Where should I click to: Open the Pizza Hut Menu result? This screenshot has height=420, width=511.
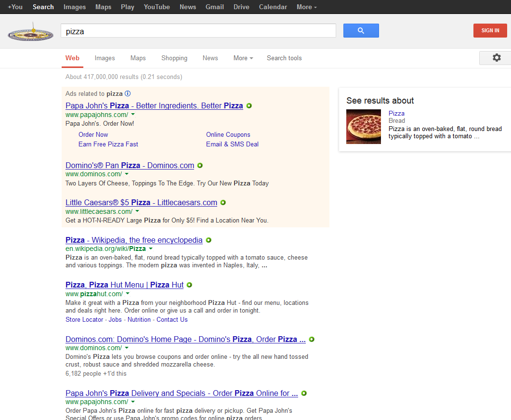click(x=124, y=285)
